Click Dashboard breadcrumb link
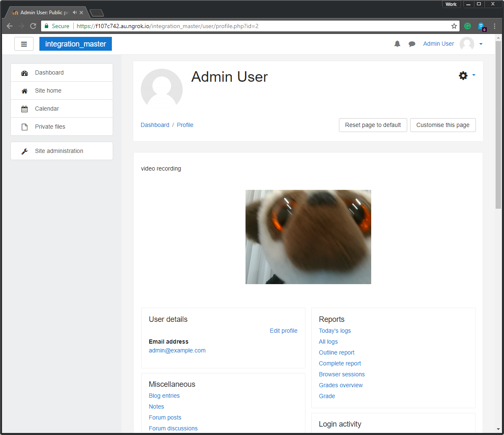 click(x=155, y=125)
